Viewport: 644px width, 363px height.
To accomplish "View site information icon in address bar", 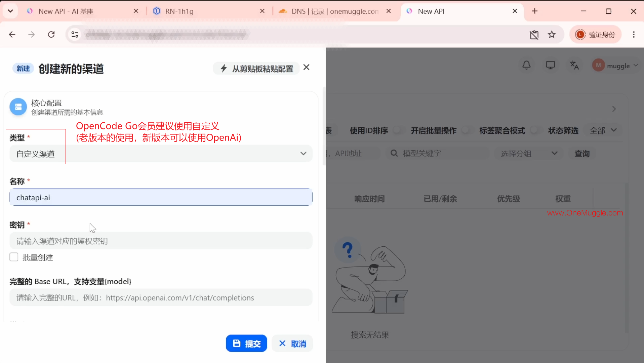I will point(75,34).
